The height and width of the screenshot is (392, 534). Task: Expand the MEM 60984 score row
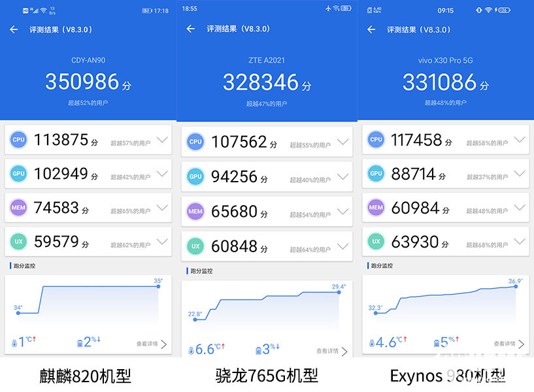[x=520, y=208]
